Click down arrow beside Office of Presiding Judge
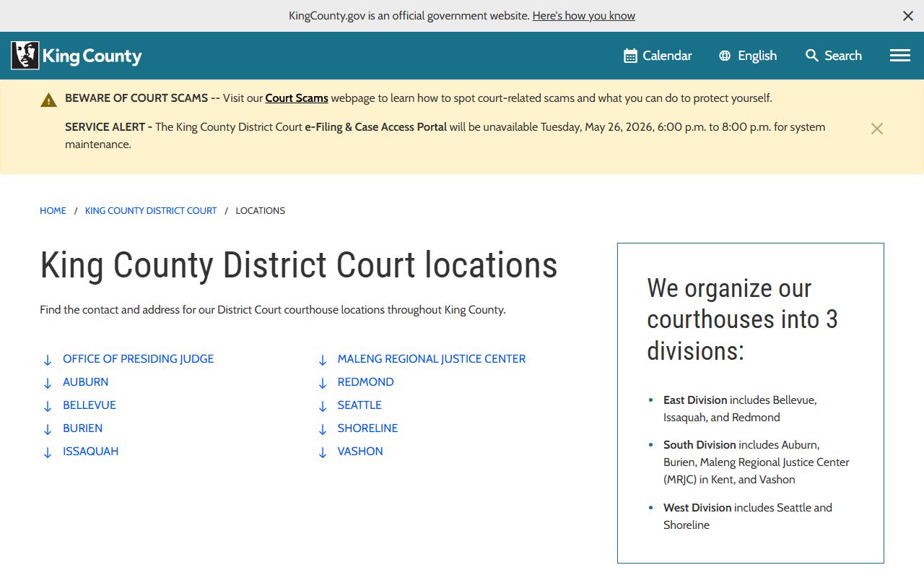This screenshot has height=578, width=924. click(48, 360)
